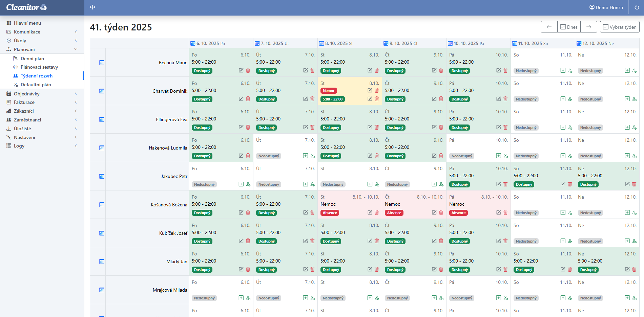Click the calendar icon beside Bechná Marie
This screenshot has width=644, height=317.
click(x=102, y=63)
